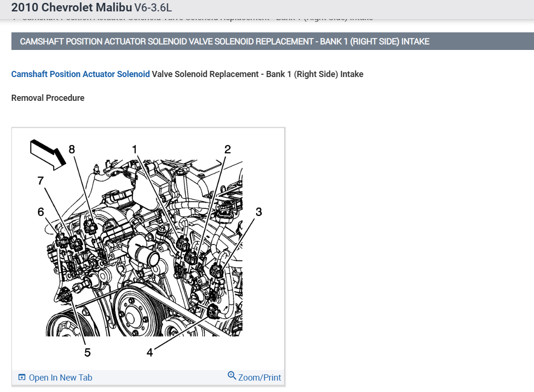Click the V6-3.6L engine label
The width and height of the screenshot is (534, 392).
pyautogui.click(x=153, y=8)
